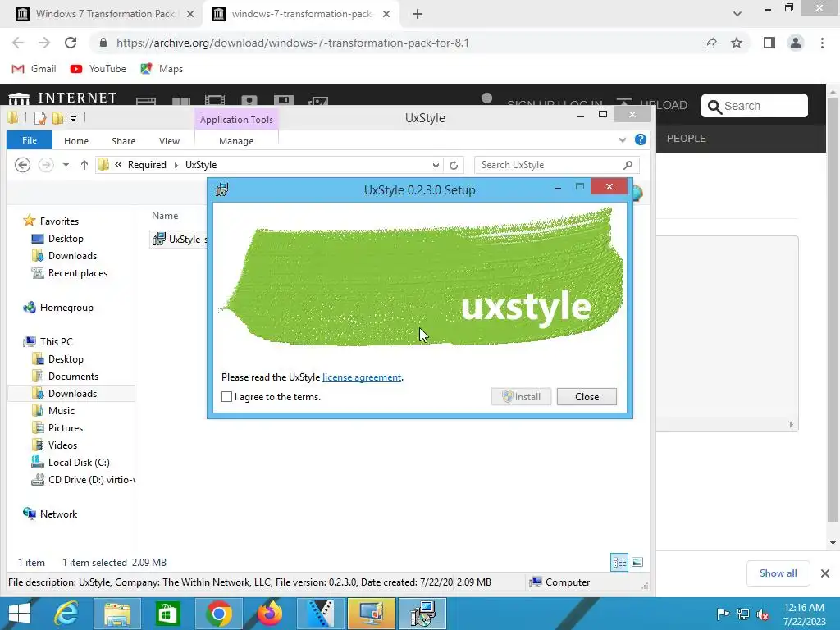Viewport: 840px width, 630px height.
Task: Click the Install button in UxStyle Setup
Action: click(521, 397)
